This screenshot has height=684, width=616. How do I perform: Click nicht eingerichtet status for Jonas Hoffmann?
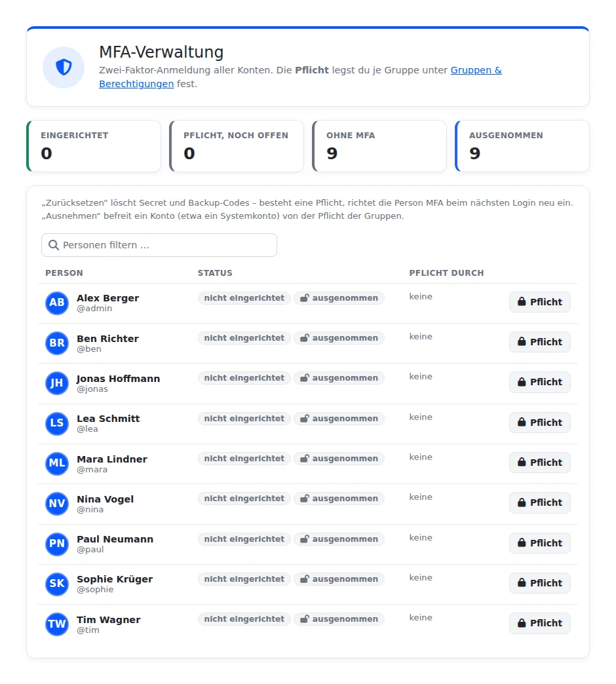244,378
